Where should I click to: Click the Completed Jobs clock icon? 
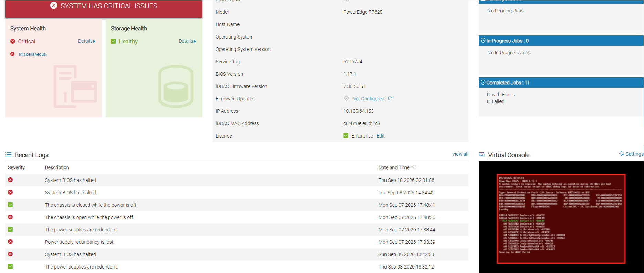coord(483,82)
